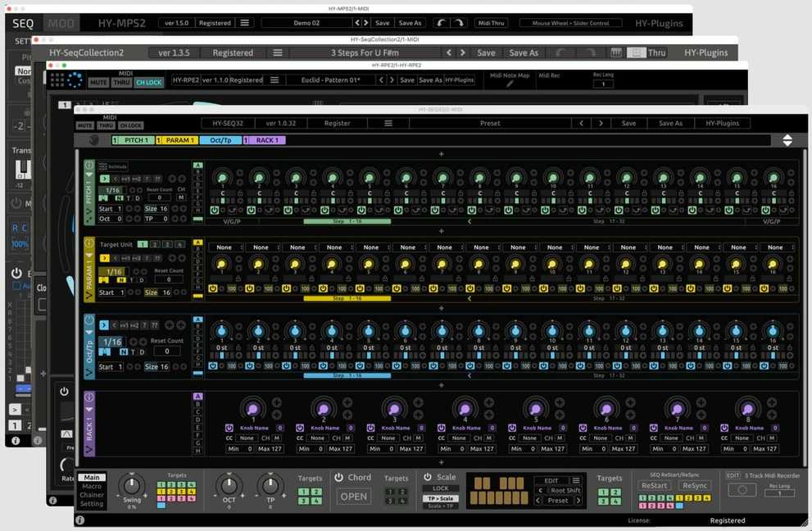Click the Scale power icon
812x531 pixels.
tap(427, 477)
